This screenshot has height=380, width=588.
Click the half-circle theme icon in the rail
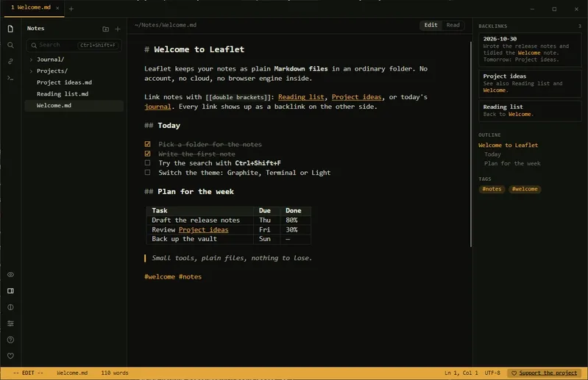[10, 307]
